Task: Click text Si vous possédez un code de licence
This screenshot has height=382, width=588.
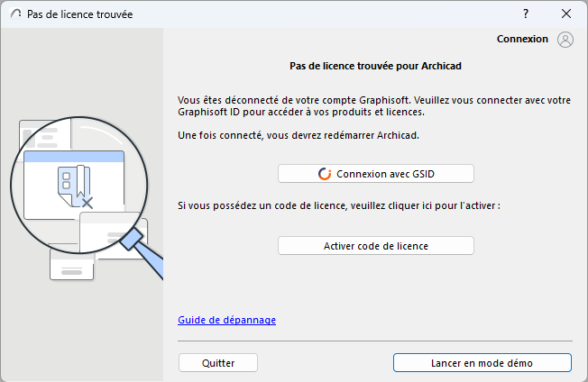Action: tap(339, 205)
